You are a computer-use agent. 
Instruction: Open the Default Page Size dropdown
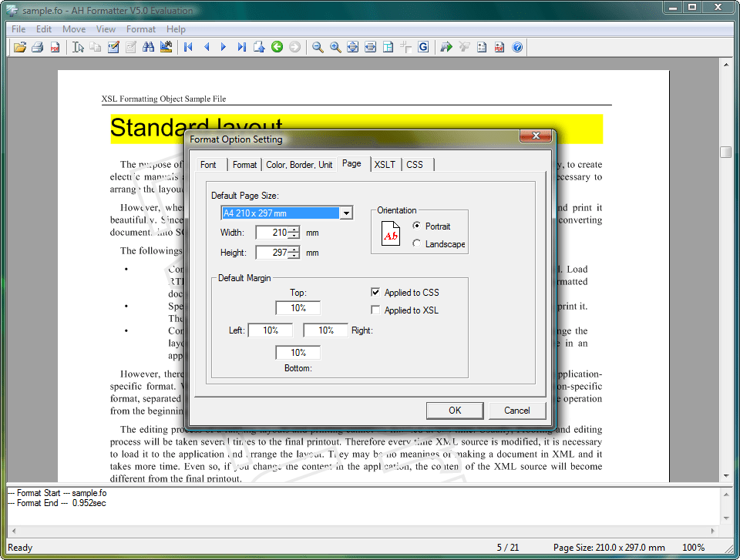pyautogui.click(x=346, y=213)
